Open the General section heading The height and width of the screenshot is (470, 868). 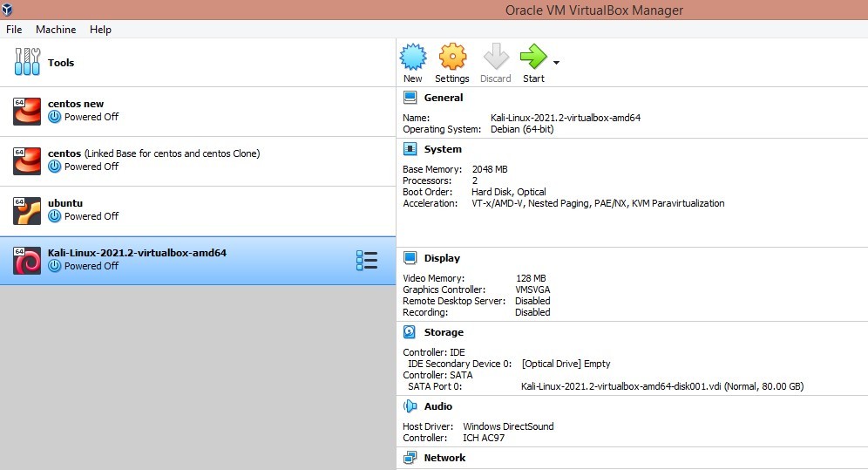coord(444,98)
